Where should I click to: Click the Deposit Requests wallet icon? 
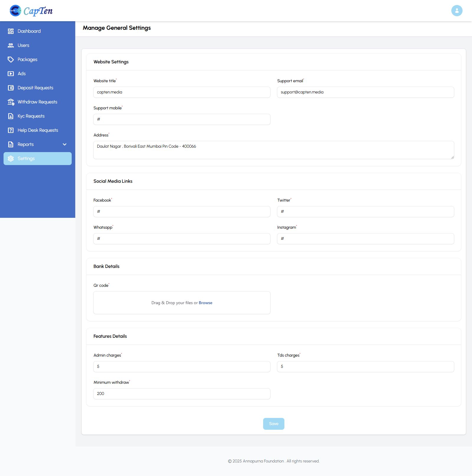(x=11, y=88)
